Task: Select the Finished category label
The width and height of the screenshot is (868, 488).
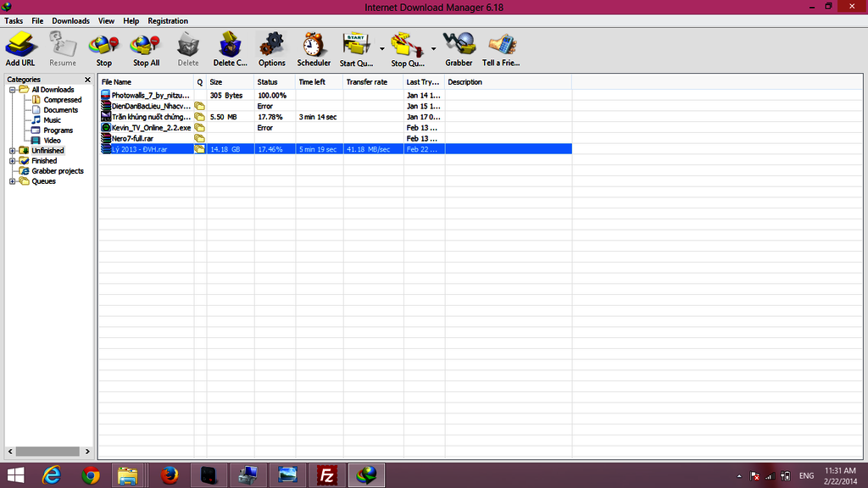Action: (x=44, y=161)
